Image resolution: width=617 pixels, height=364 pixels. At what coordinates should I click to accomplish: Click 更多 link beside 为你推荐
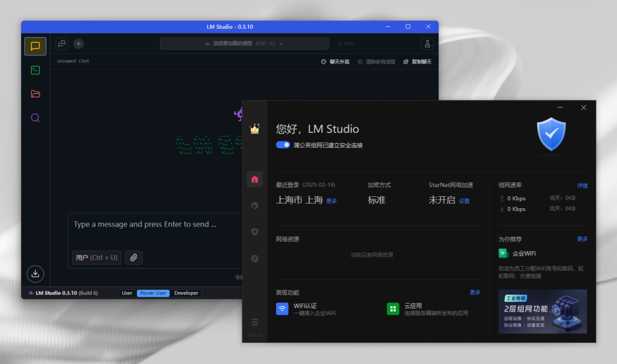click(582, 239)
